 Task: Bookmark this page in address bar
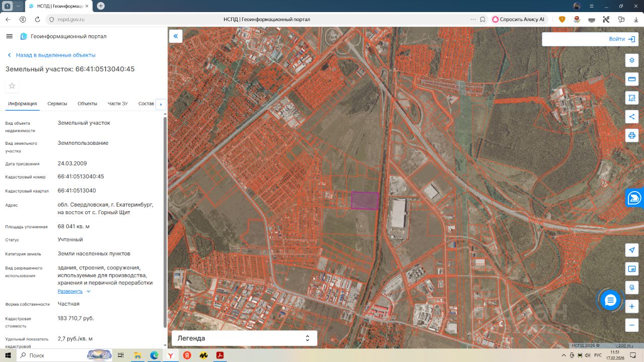[482, 19]
